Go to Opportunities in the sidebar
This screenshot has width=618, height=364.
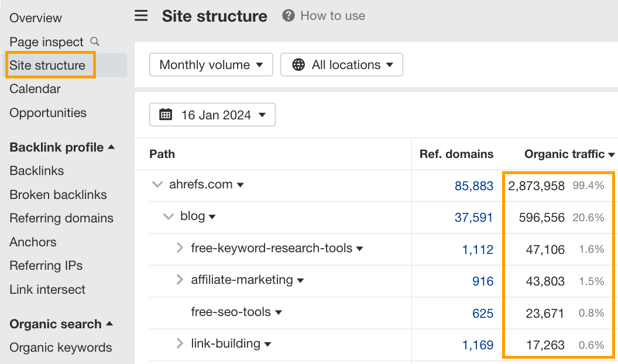(49, 112)
